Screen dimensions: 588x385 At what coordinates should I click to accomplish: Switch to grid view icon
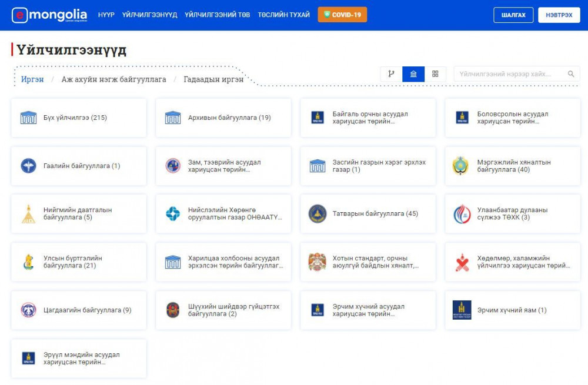[x=435, y=74]
